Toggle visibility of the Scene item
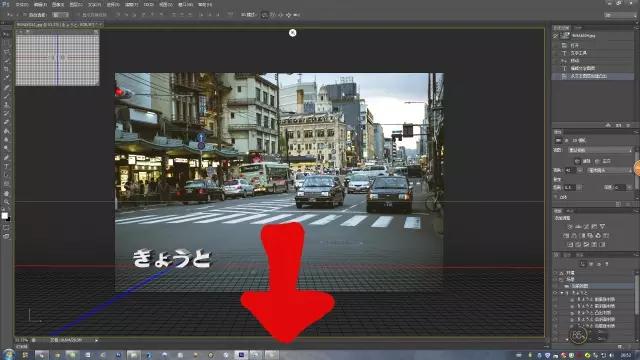This screenshot has width=640, height=360. (555, 279)
